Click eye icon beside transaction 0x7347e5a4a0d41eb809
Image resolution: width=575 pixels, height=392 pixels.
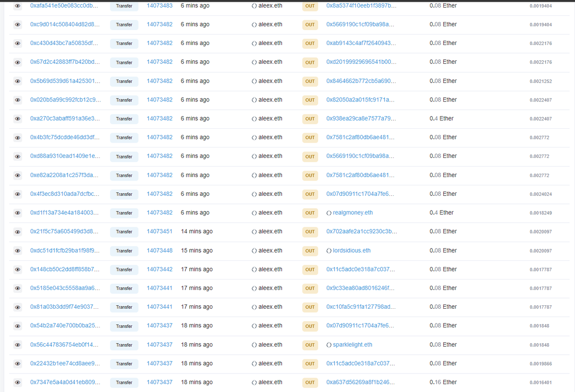[18, 382]
